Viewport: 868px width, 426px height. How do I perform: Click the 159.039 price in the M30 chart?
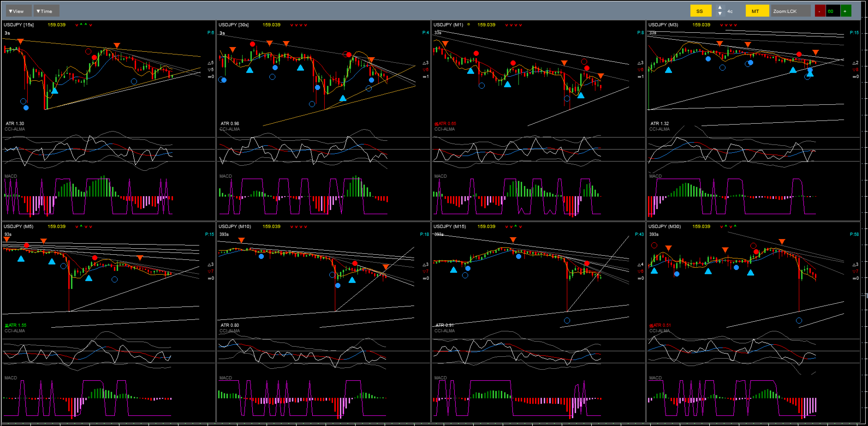(702, 227)
